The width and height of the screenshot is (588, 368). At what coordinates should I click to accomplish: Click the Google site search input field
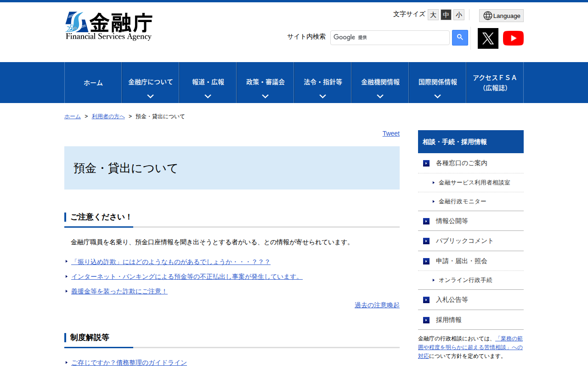click(x=390, y=38)
